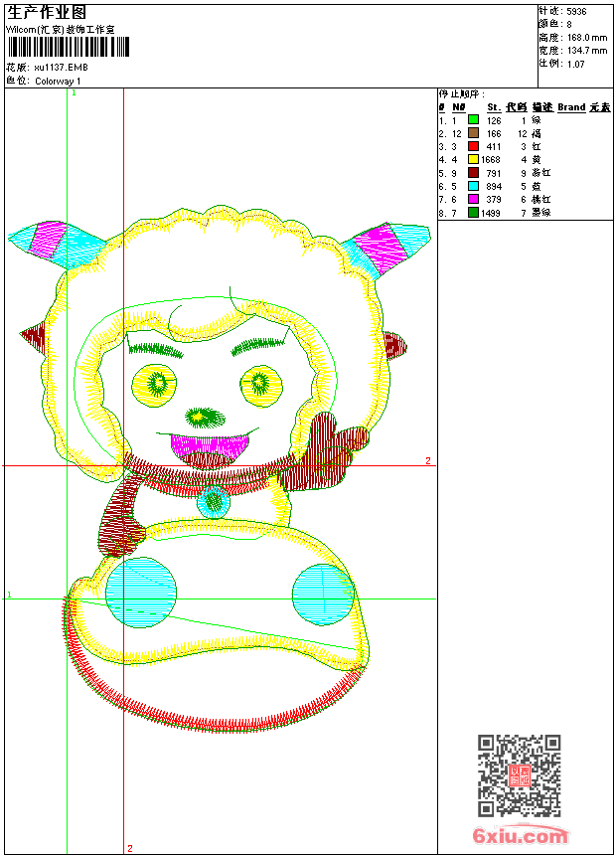Select the height value "168.0 mm"
This screenshot has height=855, width=616.
tap(587, 38)
